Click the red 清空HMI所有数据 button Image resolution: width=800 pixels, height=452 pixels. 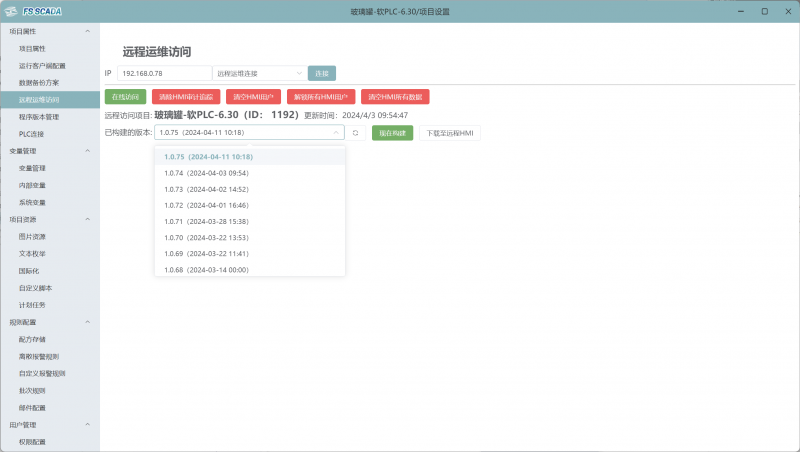pyautogui.click(x=395, y=97)
